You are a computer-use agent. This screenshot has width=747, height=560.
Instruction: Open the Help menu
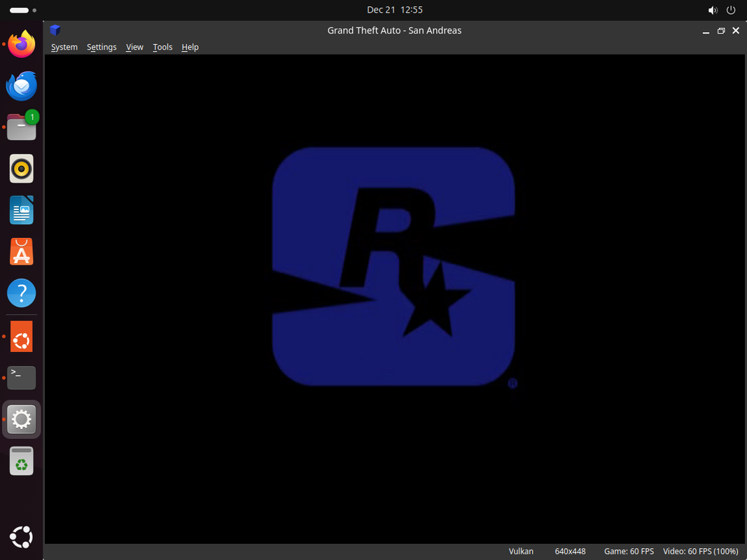tap(190, 47)
